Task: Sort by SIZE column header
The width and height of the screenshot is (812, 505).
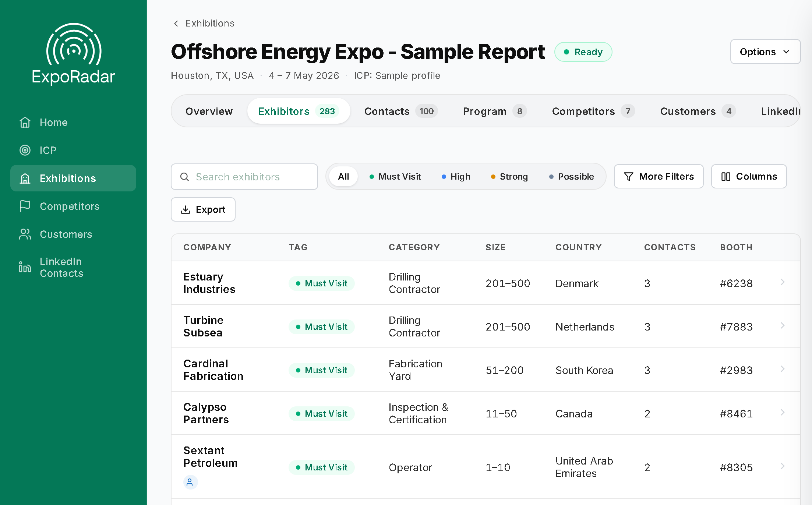Action: pos(495,247)
